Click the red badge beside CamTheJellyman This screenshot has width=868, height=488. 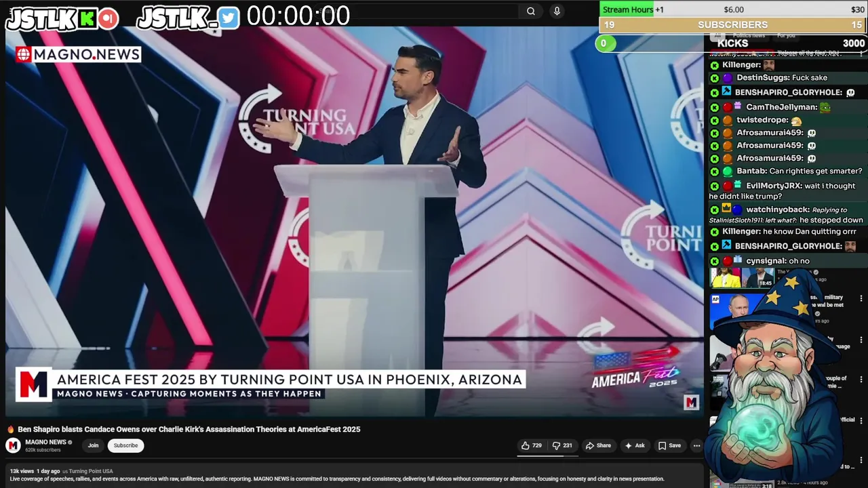[x=727, y=107]
